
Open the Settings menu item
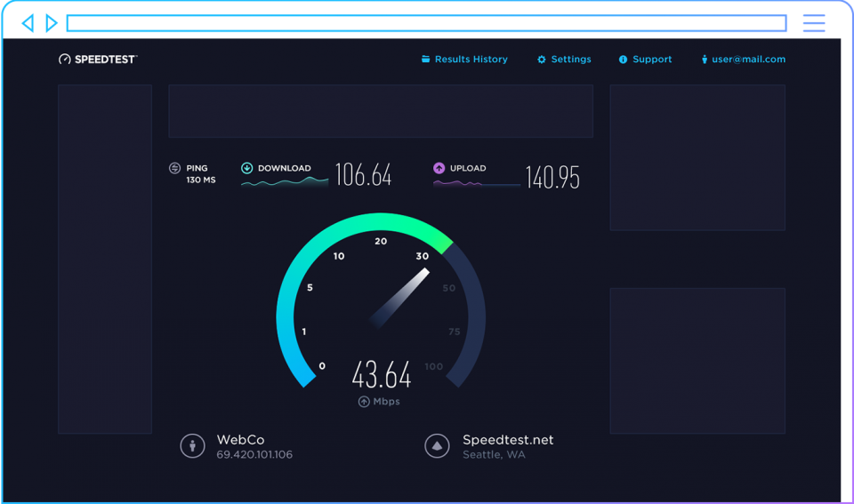564,60
